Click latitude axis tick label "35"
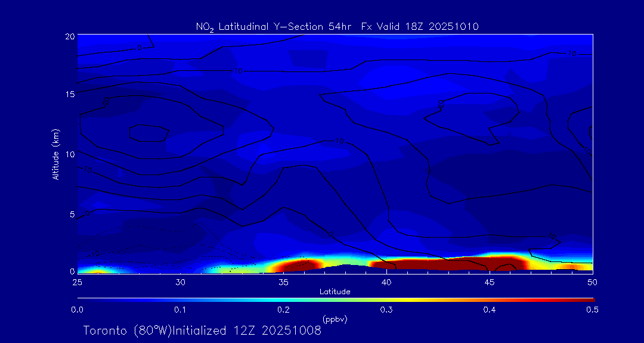 pyautogui.click(x=283, y=282)
